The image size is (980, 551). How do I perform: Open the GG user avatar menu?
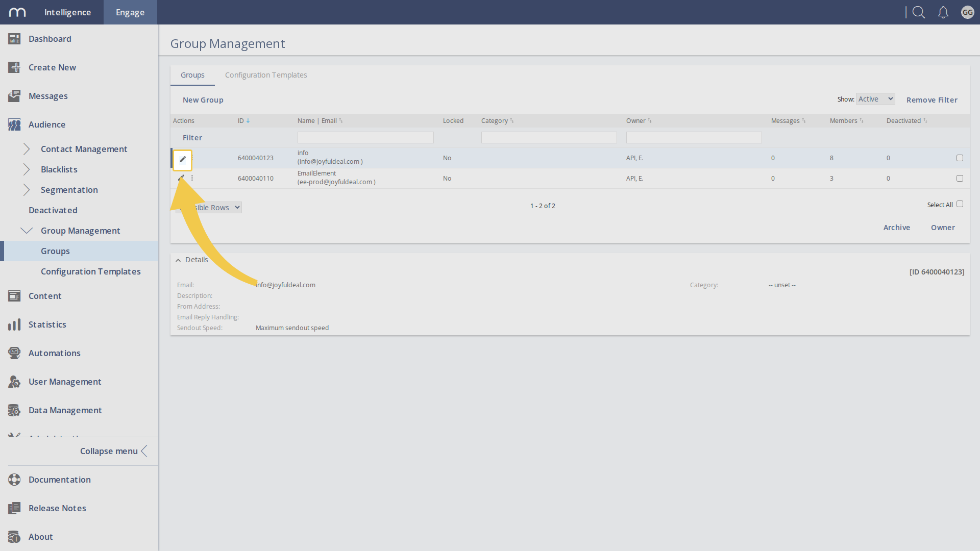968,12
